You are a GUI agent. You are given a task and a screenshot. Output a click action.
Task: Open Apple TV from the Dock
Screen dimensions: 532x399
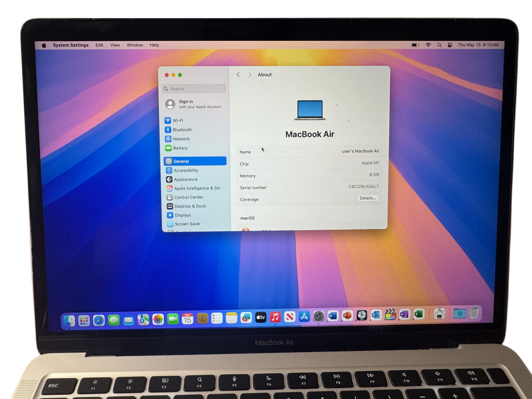[x=261, y=318]
